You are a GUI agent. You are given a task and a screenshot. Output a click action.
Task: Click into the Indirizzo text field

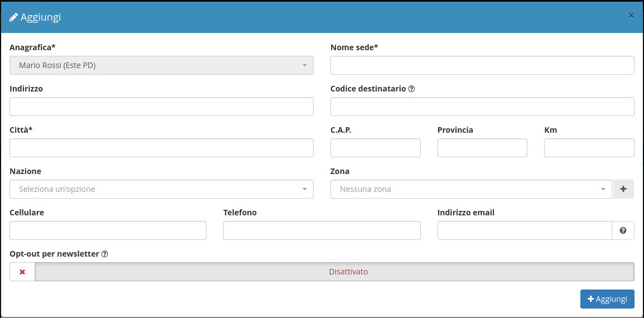(x=161, y=107)
